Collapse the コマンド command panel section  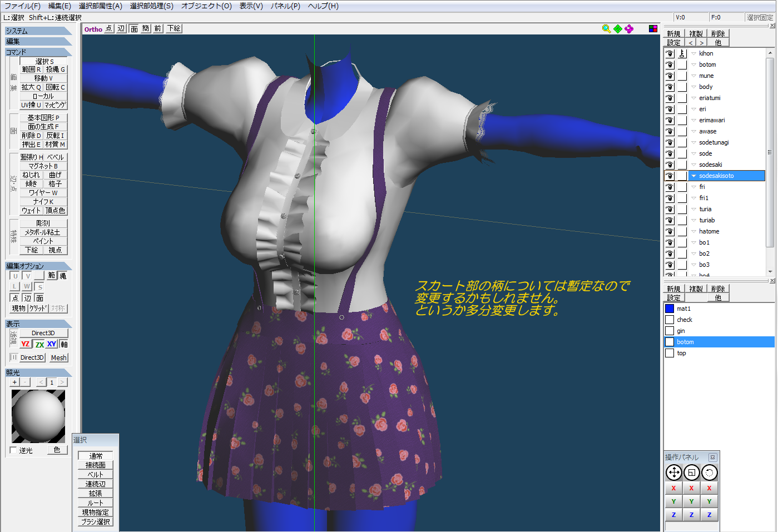38,52
